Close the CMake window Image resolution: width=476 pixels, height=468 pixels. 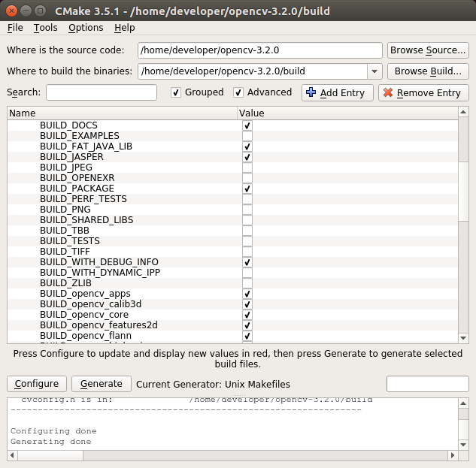click(11, 11)
